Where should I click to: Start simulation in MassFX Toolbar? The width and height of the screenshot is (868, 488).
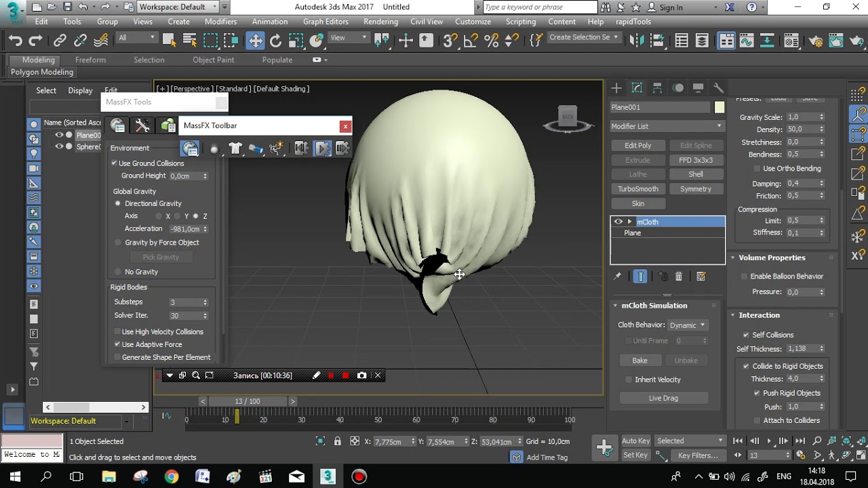click(322, 148)
